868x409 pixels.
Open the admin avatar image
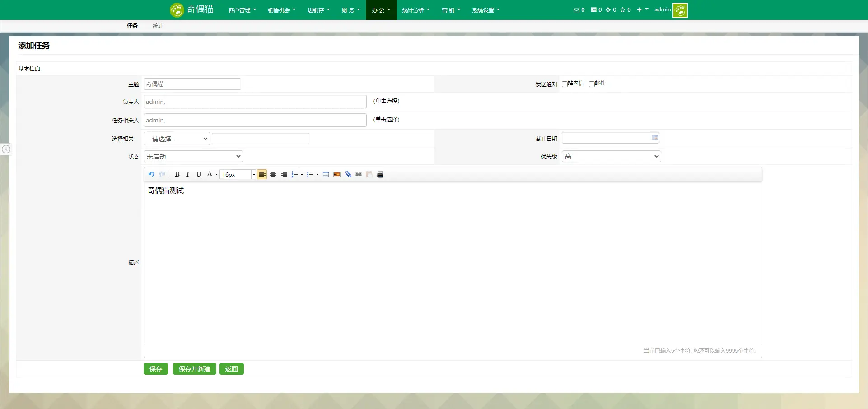click(x=680, y=10)
